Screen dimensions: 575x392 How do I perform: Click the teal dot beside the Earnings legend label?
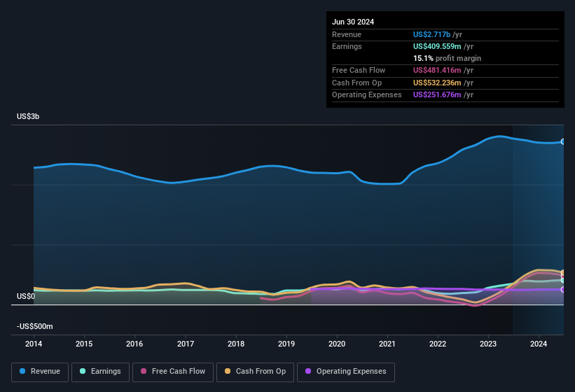tap(83, 372)
